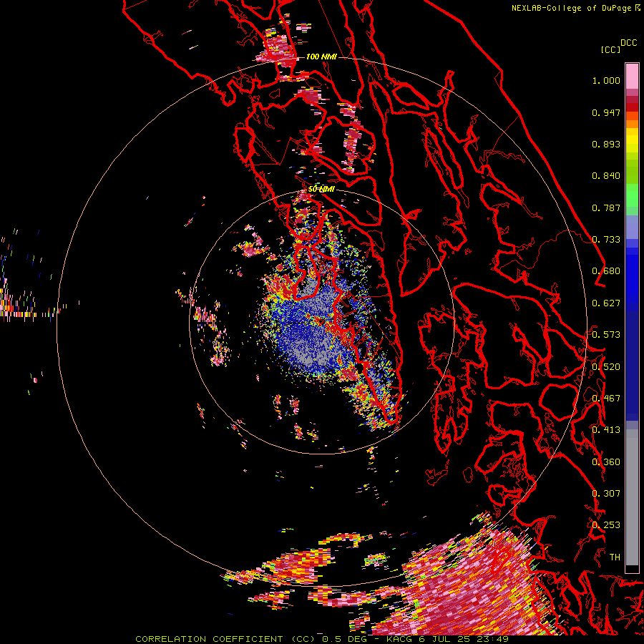Click the TH threshold label on the scale
This screenshot has height=644, width=644.
pos(615,557)
